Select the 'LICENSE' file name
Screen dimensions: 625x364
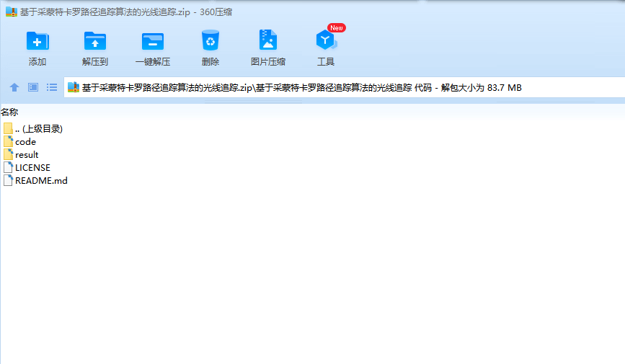click(32, 168)
